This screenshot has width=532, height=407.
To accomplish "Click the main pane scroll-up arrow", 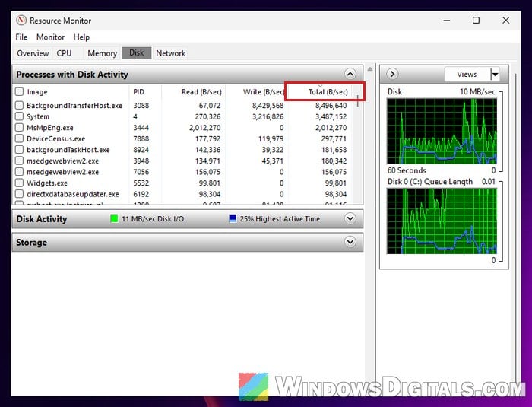I will tap(370, 69).
